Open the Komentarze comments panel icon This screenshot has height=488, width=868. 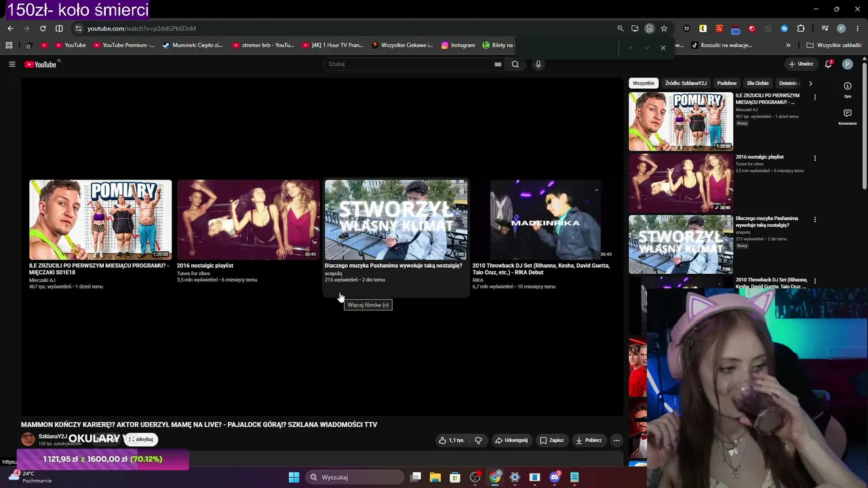tap(848, 116)
